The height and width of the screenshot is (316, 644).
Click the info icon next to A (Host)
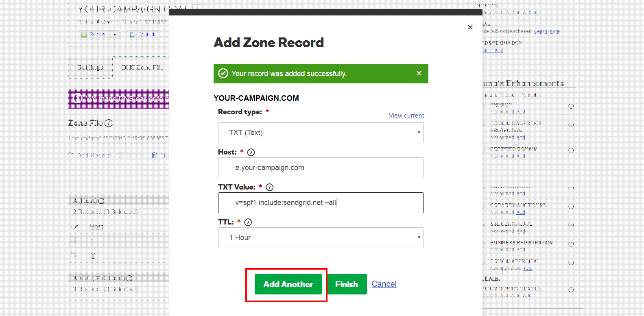[102, 201]
